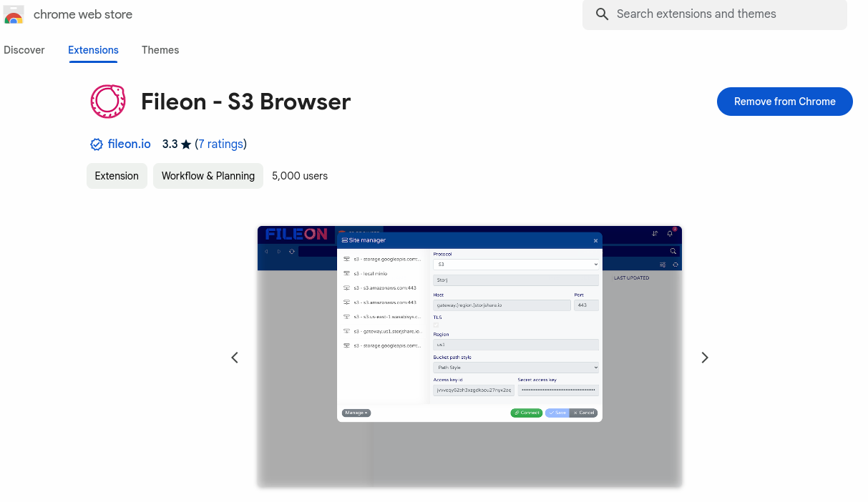Switch to the Themes tab

(x=160, y=50)
